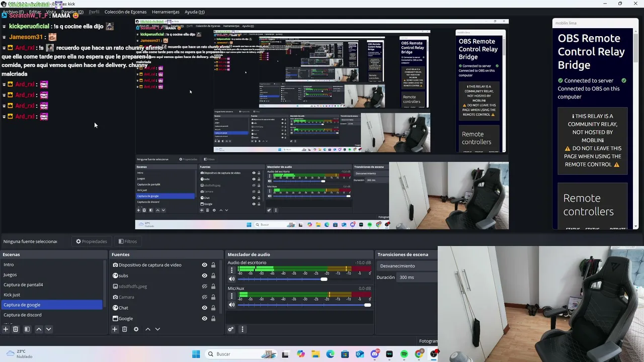Open the Paneles menu
The width and height of the screenshot is (644, 362).
[72, 12]
